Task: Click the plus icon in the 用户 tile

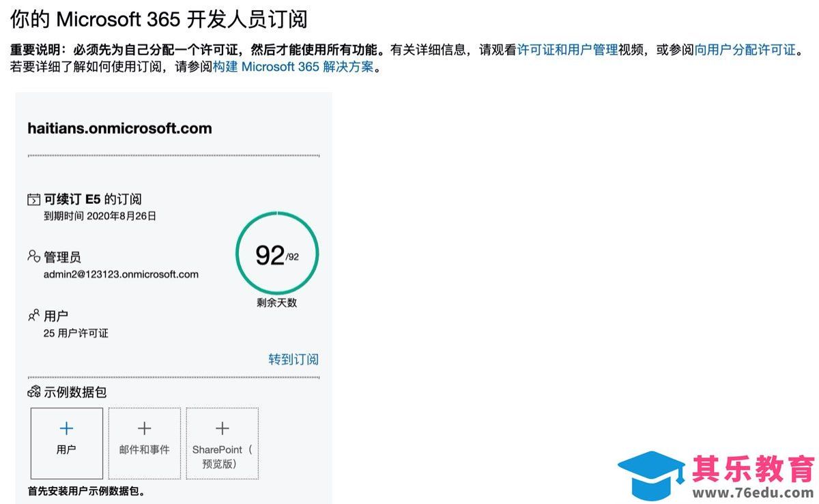Action: pyautogui.click(x=66, y=428)
